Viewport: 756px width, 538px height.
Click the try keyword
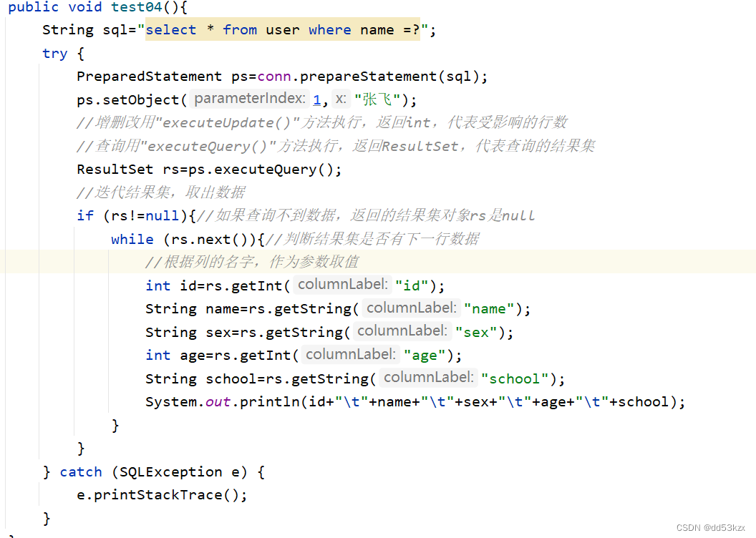(54, 53)
